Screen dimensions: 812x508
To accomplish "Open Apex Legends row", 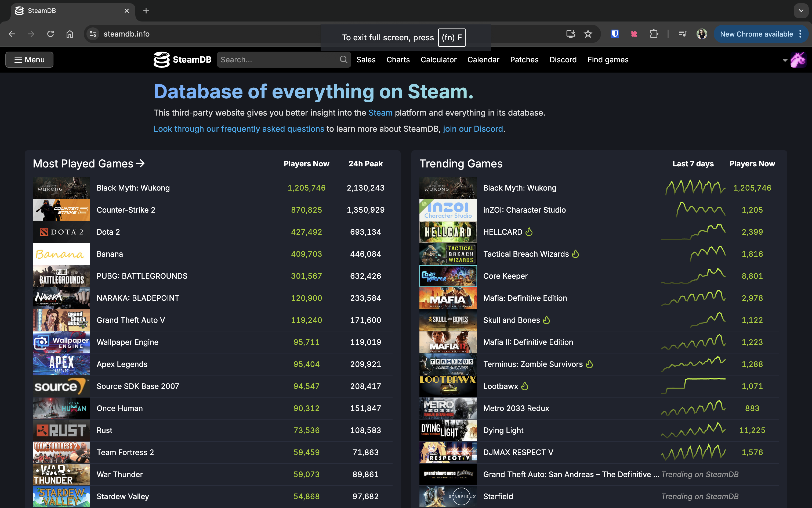I will (x=213, y=364).
